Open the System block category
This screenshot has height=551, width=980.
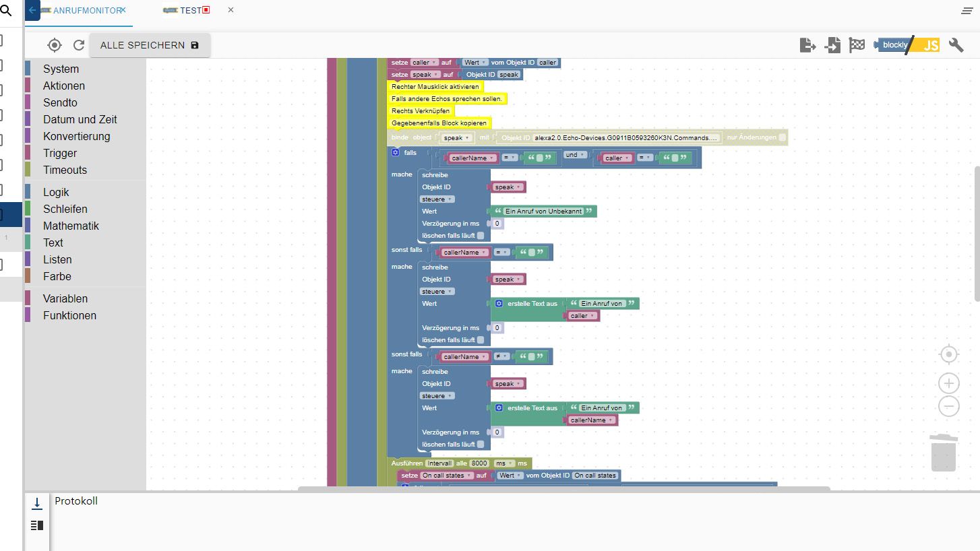(x=61, y=69)
